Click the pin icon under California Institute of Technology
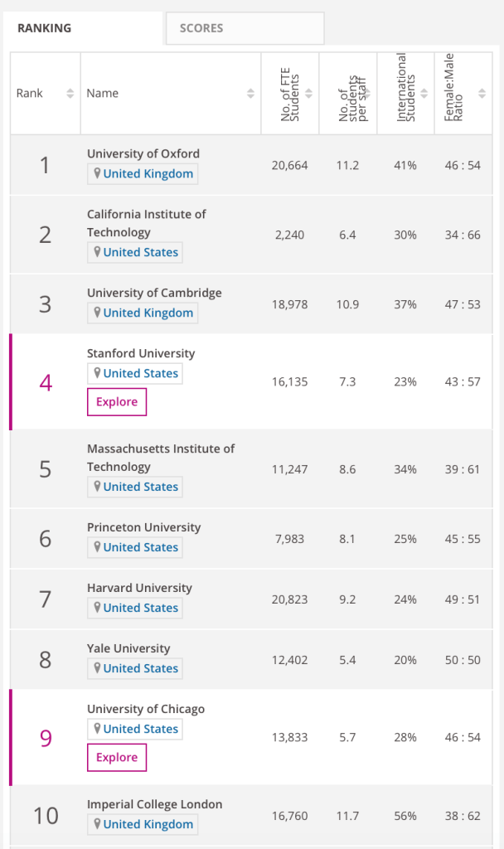Viewport: 504px width, 849px height. tap(97, 253)
